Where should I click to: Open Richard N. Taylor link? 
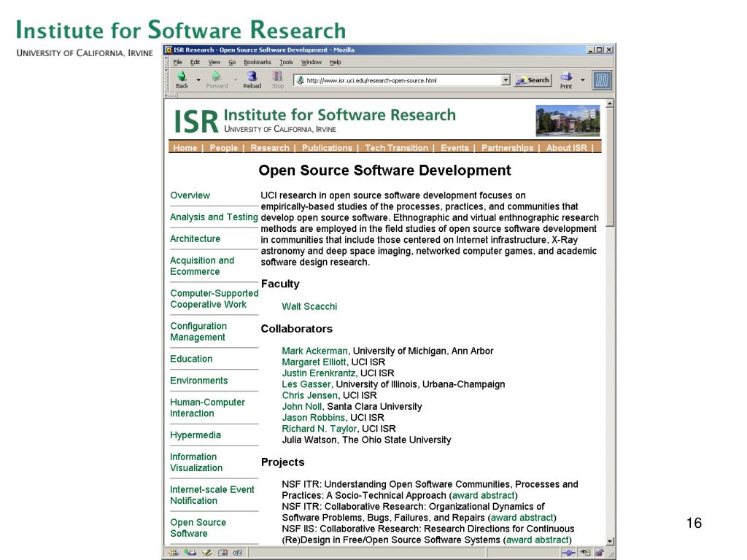coord(320,429)
